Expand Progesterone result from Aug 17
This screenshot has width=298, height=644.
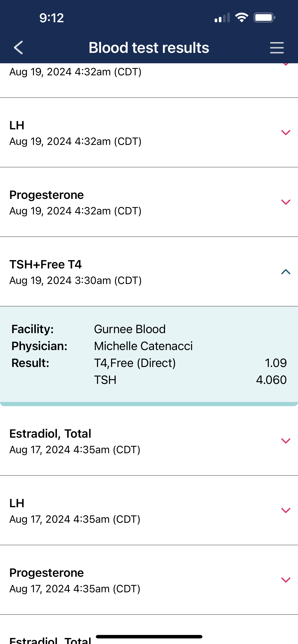tap(285, 580)
